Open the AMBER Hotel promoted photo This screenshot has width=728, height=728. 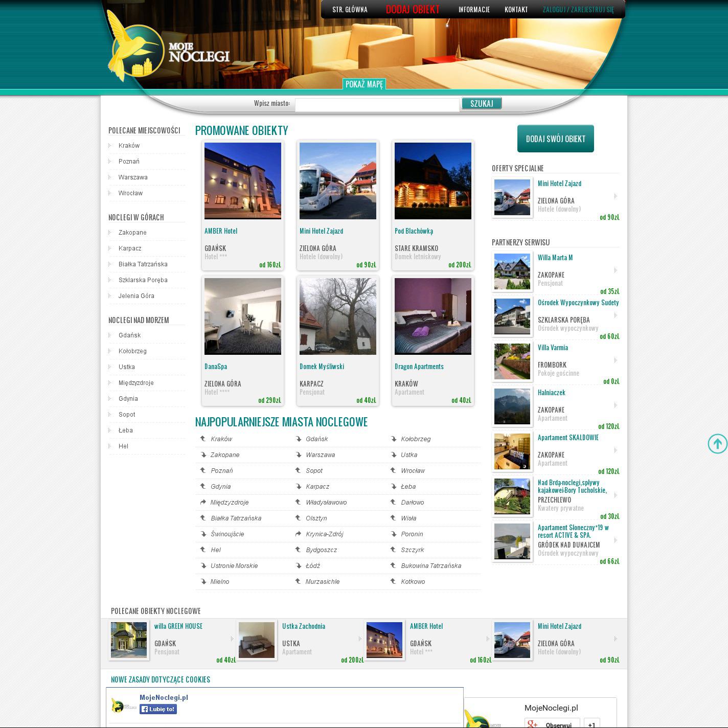[x=243, y=181]
